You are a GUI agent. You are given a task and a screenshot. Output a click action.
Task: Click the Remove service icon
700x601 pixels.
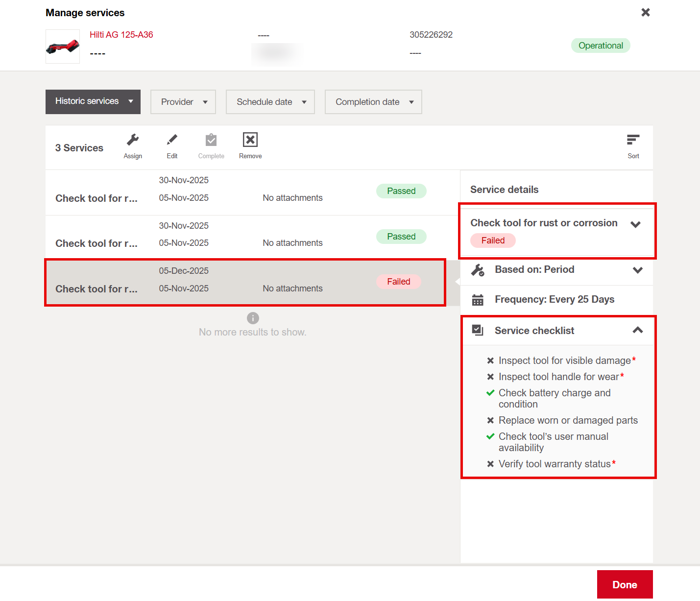(250, 141)
